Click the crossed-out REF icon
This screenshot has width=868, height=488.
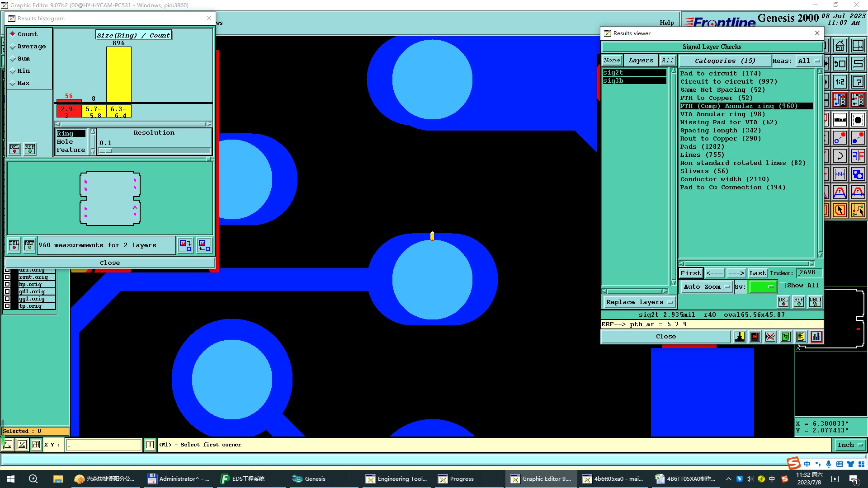770,337
